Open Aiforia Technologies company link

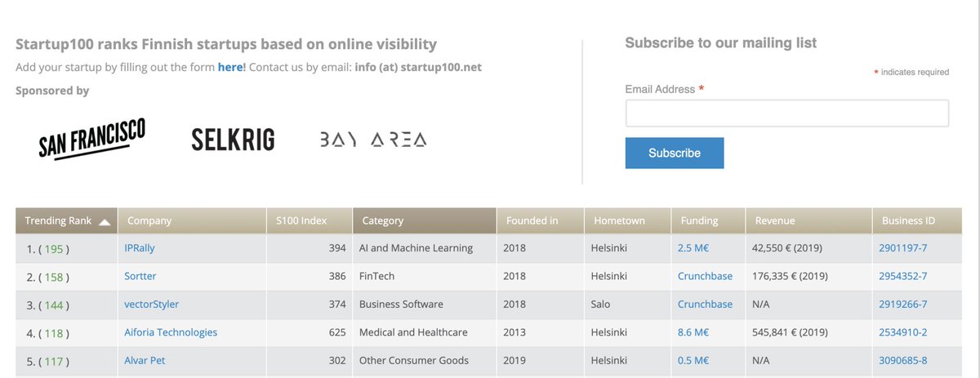pos(171,332)
